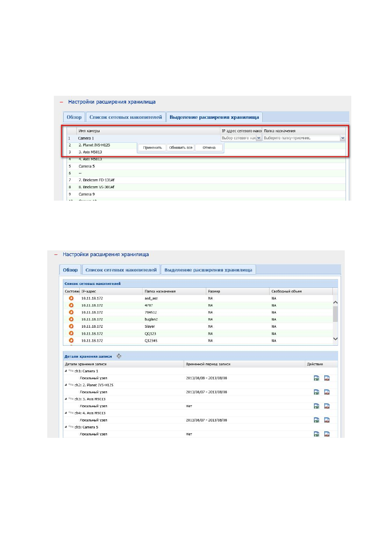Click the FTP action icon for ch2 Planet IVS-H125
The image size is (392, 555).
pos(316,392)
